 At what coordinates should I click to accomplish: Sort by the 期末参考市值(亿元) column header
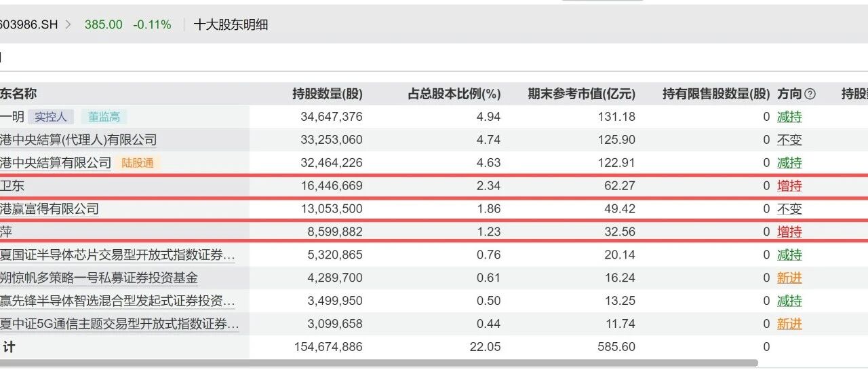[582, 94]
